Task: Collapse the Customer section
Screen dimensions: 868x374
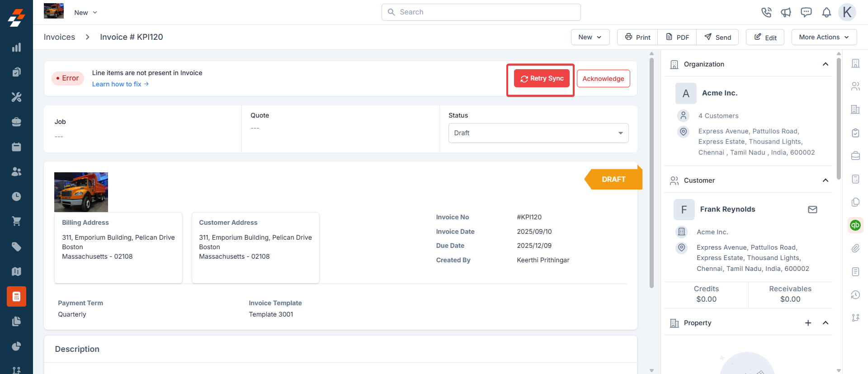Action: pyautogui.click(x=825, y=180)
